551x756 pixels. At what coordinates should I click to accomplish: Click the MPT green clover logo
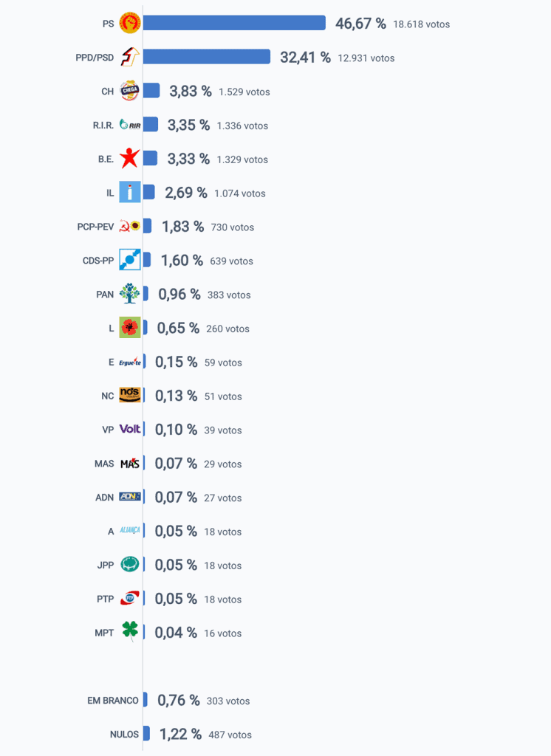click(x=130, y=632)
